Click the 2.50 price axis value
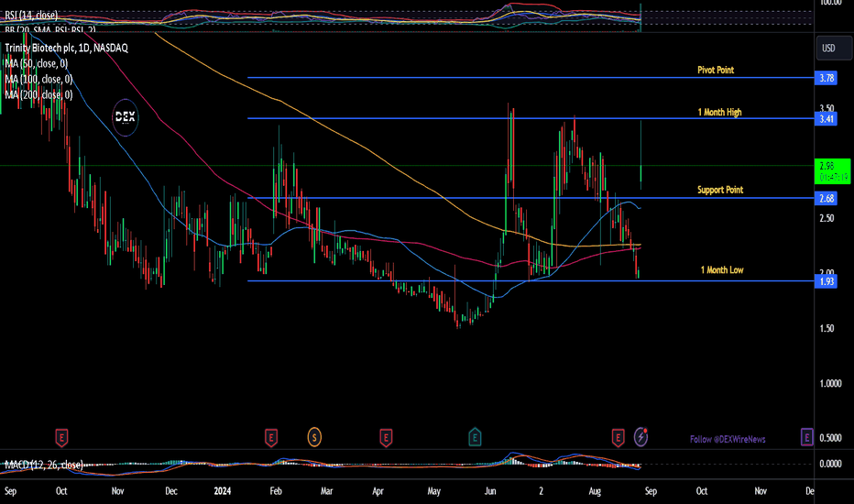 tap(827, 218)
